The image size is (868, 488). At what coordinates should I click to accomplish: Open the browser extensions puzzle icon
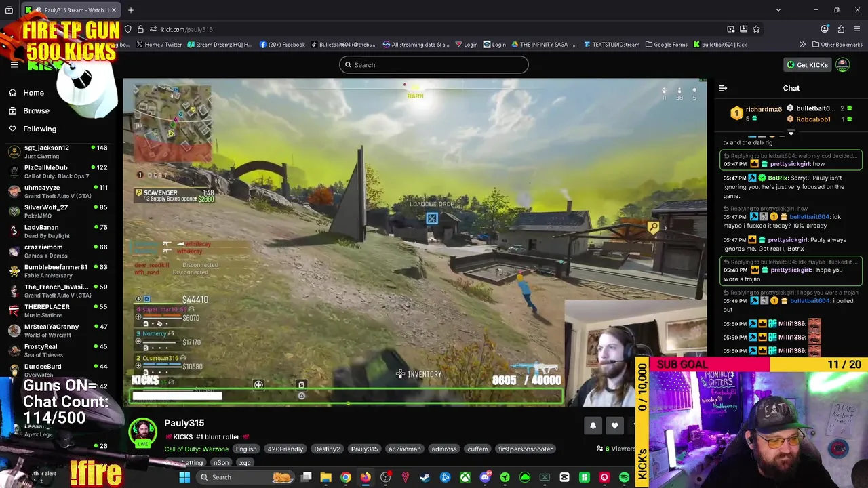coord(841,29)
